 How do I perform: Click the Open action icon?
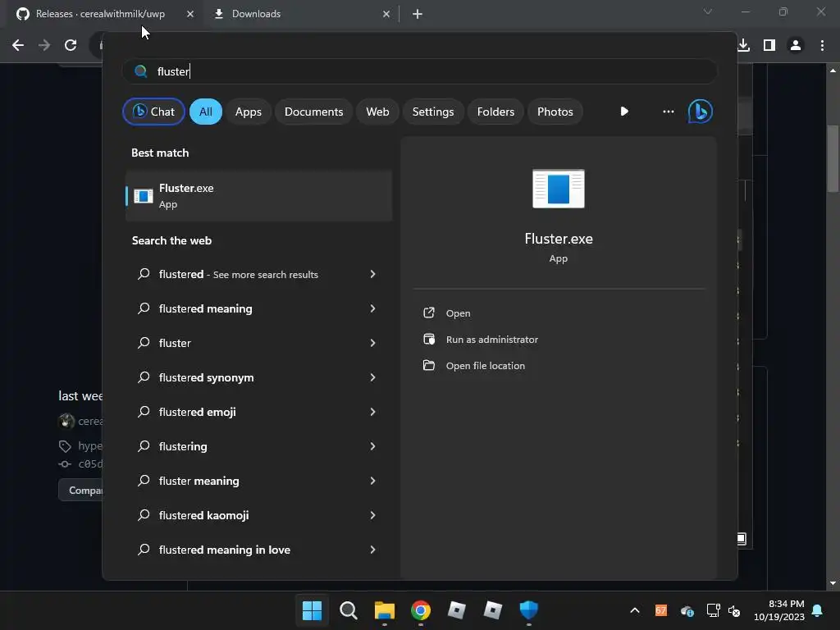(428, 313)
